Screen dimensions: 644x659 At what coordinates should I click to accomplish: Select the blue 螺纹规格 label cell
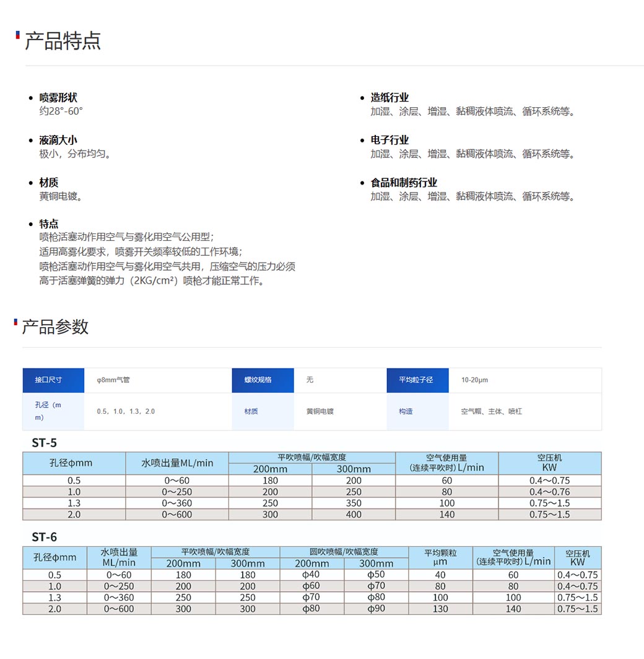click(263, 380)
